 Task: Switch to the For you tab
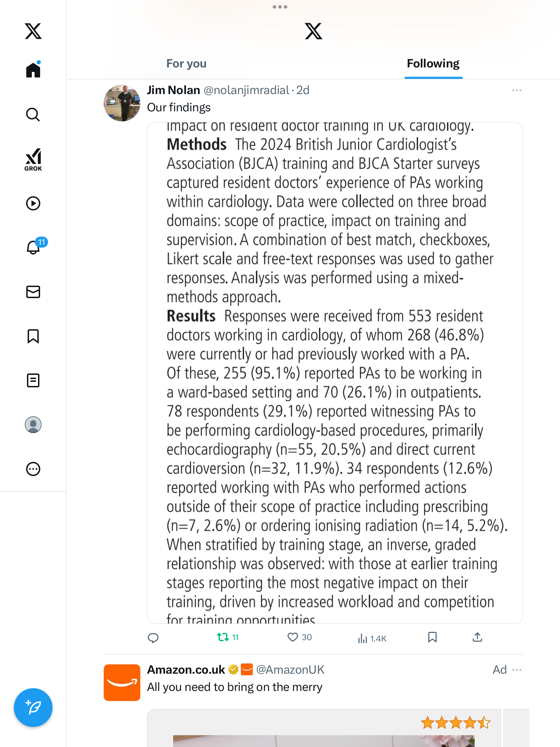(x=186, y=64)
